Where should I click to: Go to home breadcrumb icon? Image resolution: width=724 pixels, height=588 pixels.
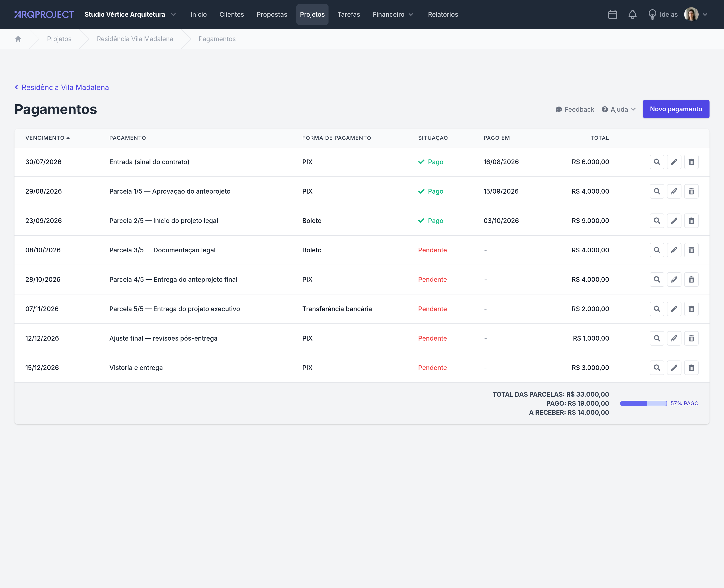coord(18,39)
